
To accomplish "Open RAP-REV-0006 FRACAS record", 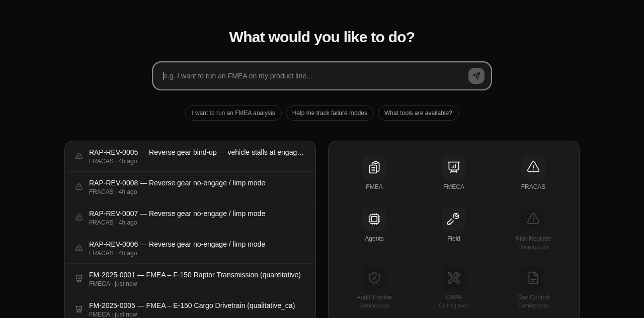I will (190, 248).
